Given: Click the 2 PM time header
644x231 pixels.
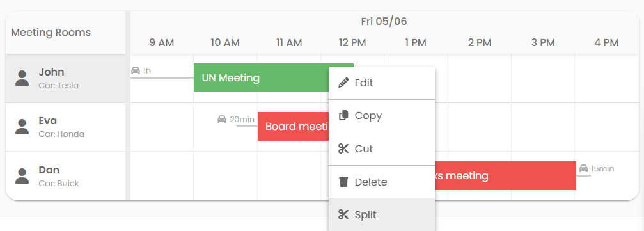Looking at the screenshot, I should pyautogui.click(x=480, y=42).
